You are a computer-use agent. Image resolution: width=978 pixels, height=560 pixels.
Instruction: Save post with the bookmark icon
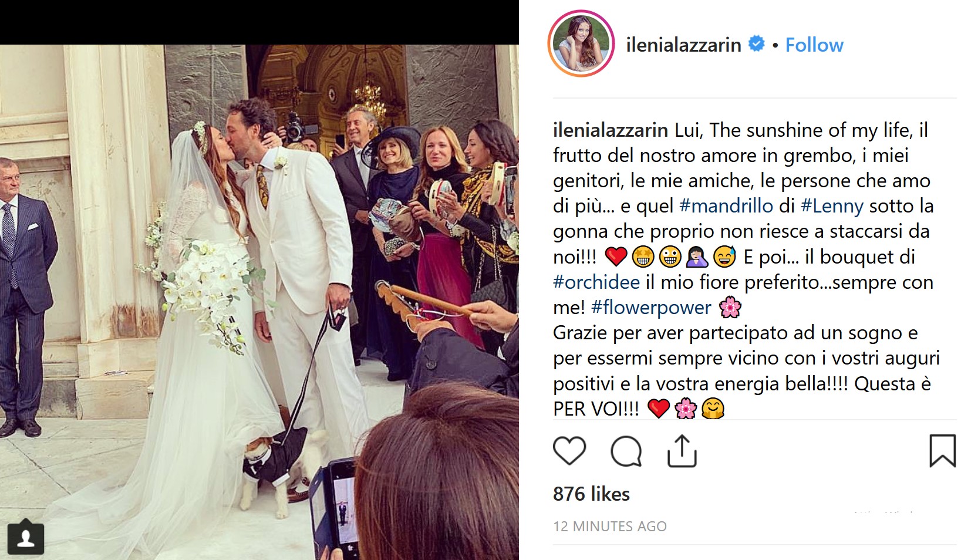(942, 451)
